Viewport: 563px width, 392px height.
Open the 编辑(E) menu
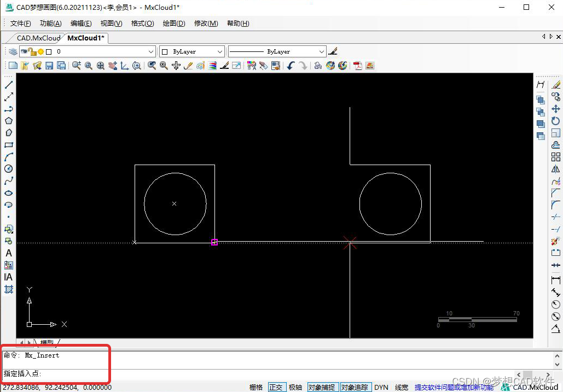pos(81,24)
